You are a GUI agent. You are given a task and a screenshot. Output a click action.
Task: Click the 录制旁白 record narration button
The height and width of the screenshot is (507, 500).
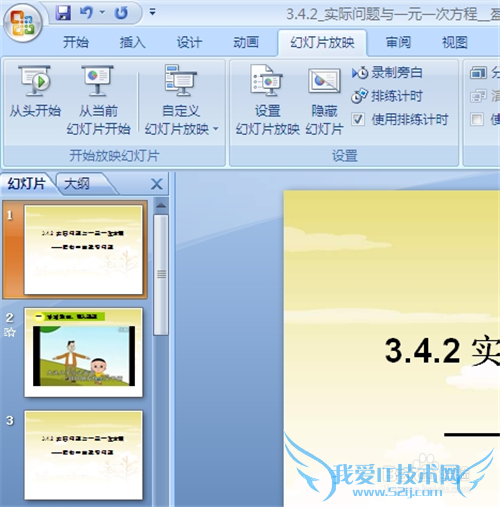pyautogui.click(x=387, y=73)
